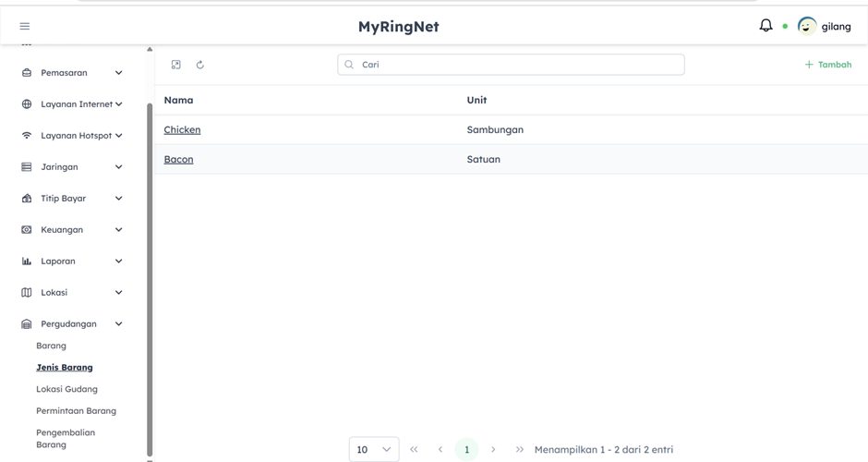The image size is (868, 462).
Task: Click the Laporan chart icon
Action: click(x=27, y=261)
